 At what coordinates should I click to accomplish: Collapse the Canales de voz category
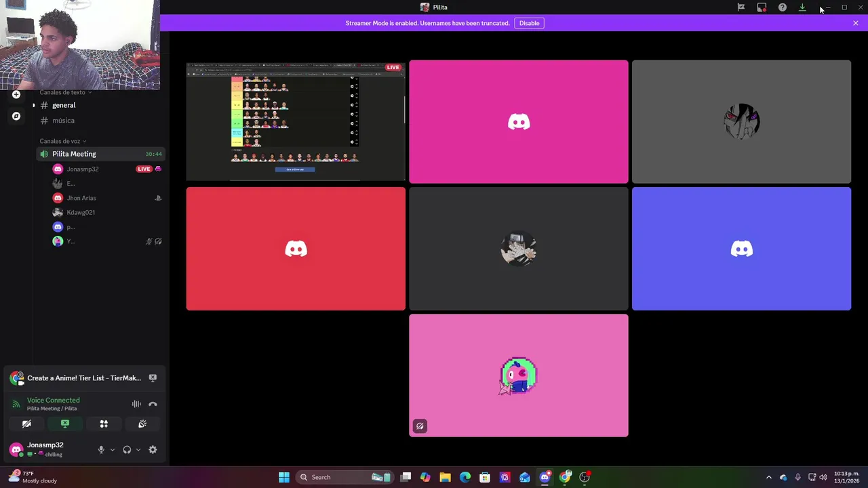click(62, 141)
